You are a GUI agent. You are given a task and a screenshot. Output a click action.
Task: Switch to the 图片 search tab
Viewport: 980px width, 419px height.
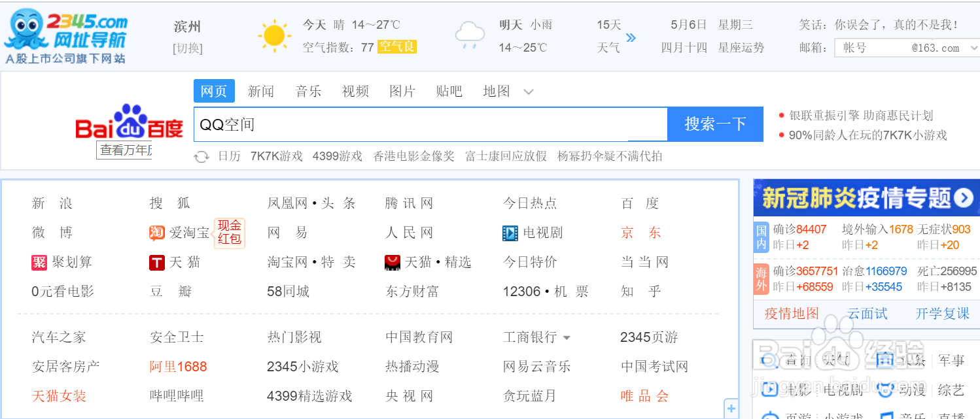click(x=402, y=92)
